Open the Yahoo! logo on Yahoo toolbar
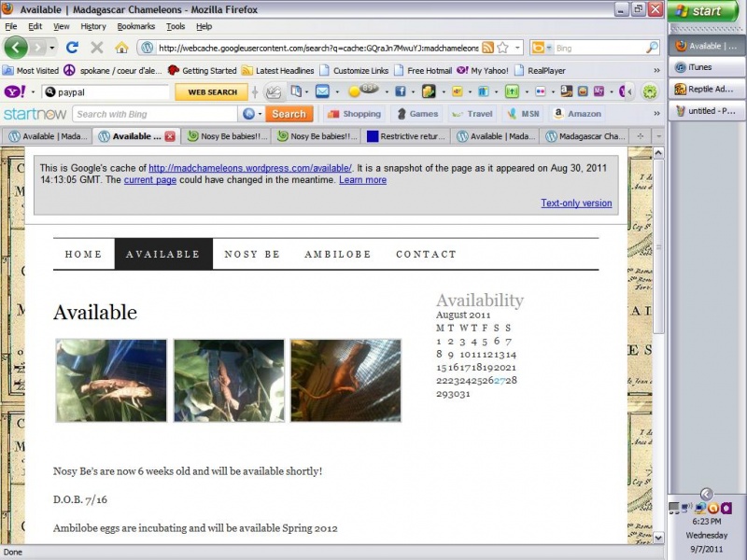Screen dimensions: 747x560 pyautogui.click(x=15, y=91)
